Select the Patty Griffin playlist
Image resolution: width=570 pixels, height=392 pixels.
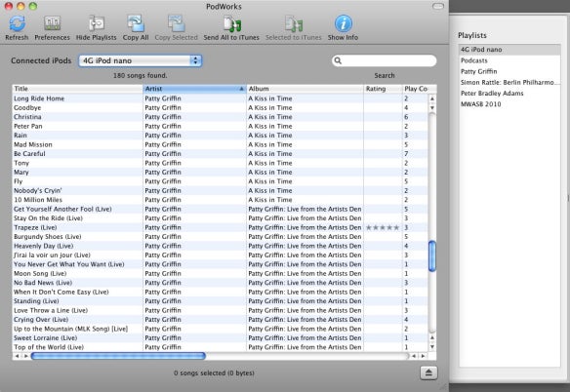[x=509, y=71]
